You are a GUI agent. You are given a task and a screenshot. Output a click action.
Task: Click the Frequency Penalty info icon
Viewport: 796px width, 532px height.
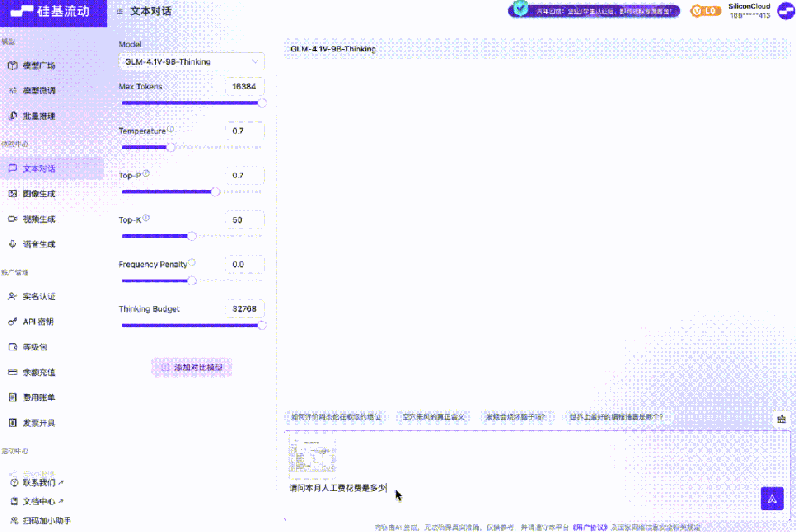(x=192, y=262)
